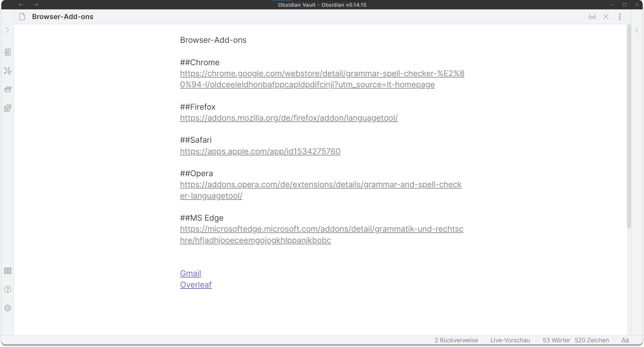Click the ##Opera heading text
The width and height of the screenshot is (644, 347).
point(196,173)
